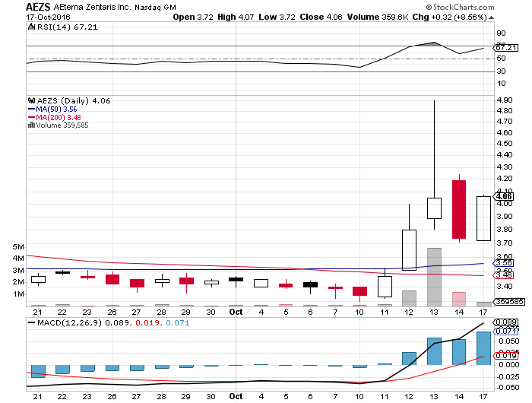532x403 pixels.
Task: Click the 0.089 MACD tag on the axis
Action: 506,322
